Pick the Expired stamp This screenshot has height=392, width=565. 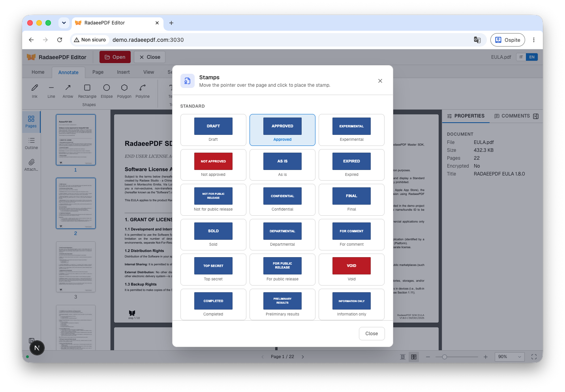point(351,165)
